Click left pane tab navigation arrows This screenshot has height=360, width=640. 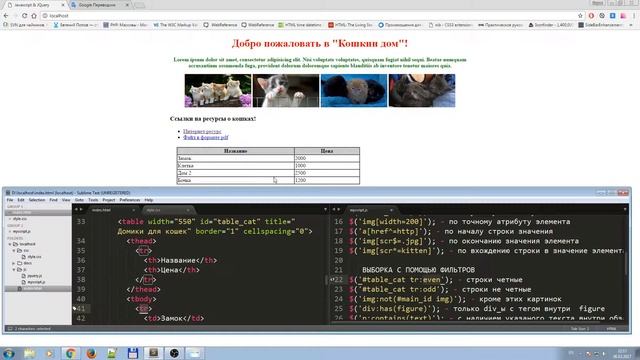coord(78,209)
